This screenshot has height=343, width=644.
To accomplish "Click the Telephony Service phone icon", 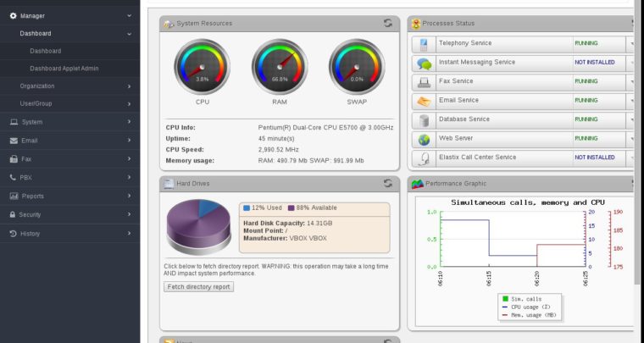I will pos(423,43).
